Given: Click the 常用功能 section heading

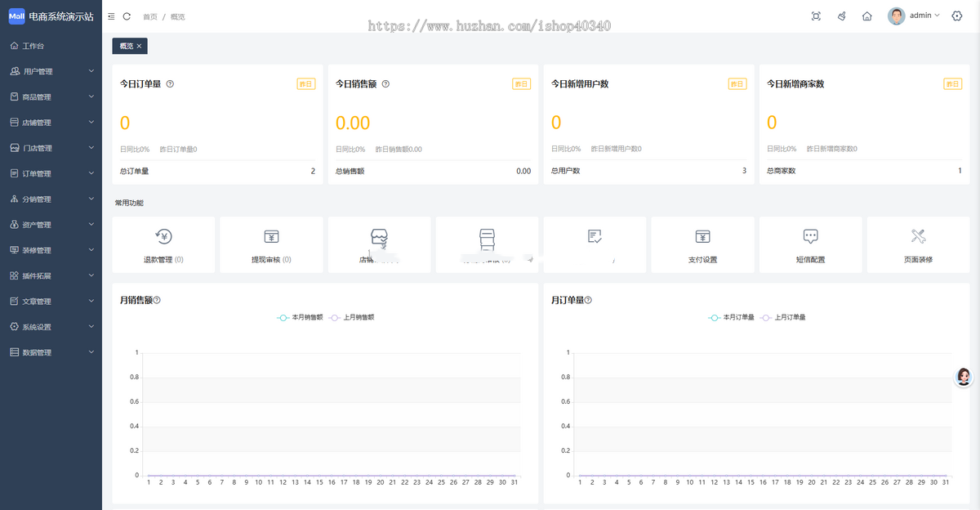Looking at the screenshot, I should click(129, 203).
